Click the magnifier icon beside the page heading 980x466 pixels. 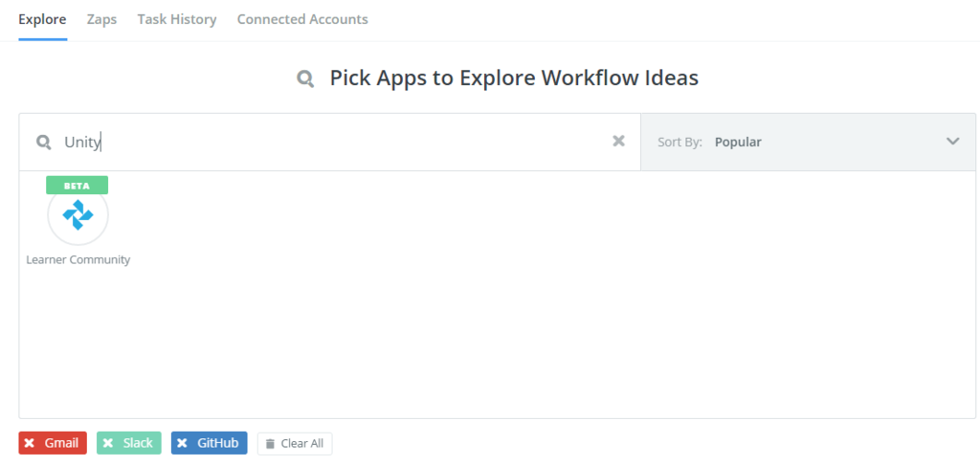coord(305,78)
